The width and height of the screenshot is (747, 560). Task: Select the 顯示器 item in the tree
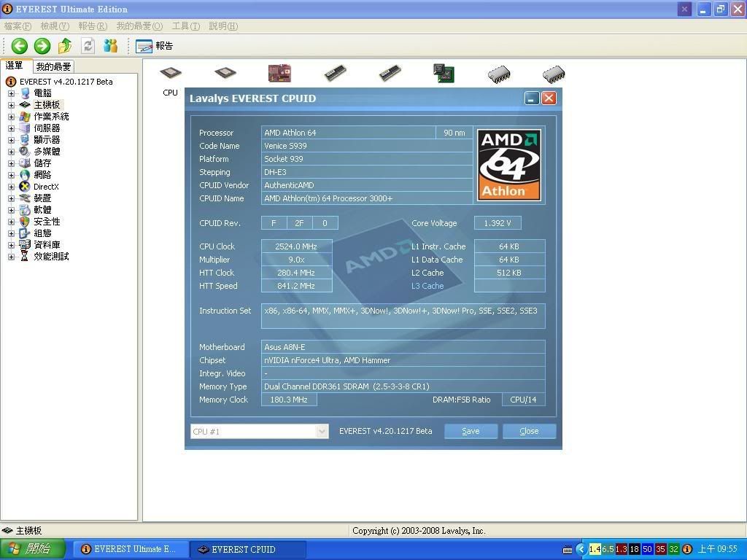pyautogui.click(x=47, y=140)
